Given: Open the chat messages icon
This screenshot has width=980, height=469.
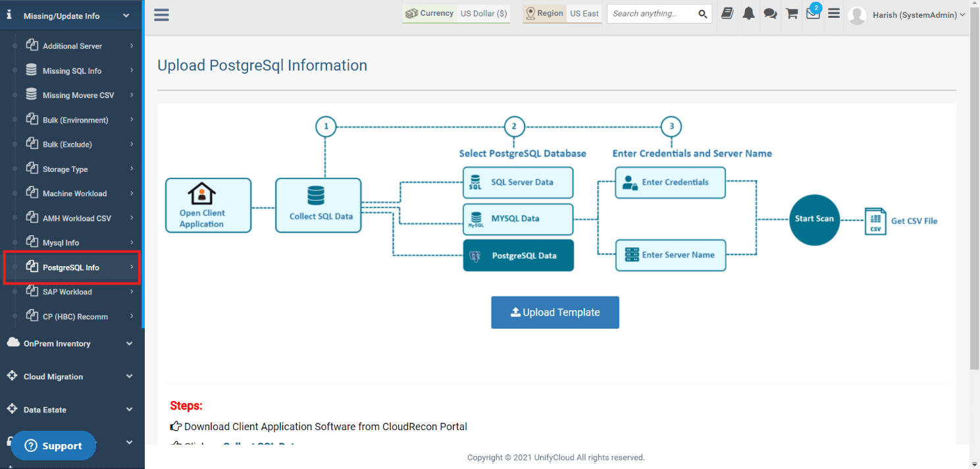Looking at the screenshot, I should coord(770,13).
